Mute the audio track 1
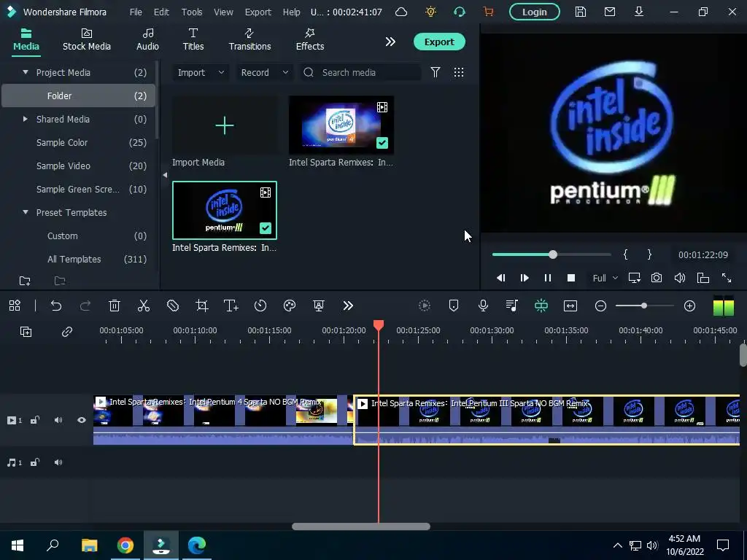Viewport: 747px width, 560px height. (x=58, y=462)
